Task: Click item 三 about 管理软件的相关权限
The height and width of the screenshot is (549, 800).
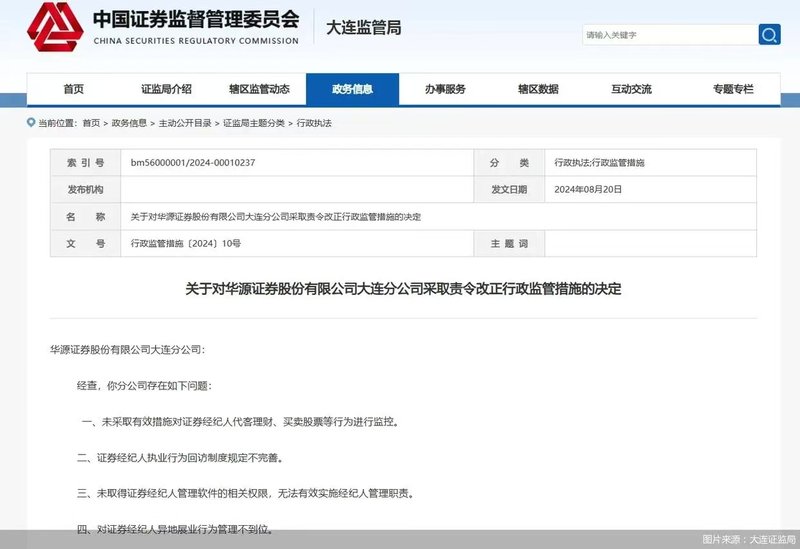Action: coord(245,493)
